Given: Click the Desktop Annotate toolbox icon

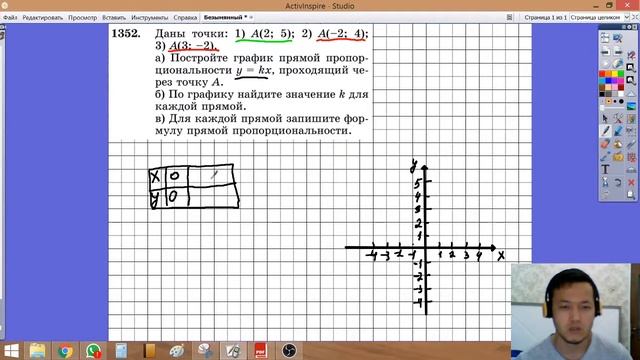Looking at the screenshot, I should pos(617,38).
